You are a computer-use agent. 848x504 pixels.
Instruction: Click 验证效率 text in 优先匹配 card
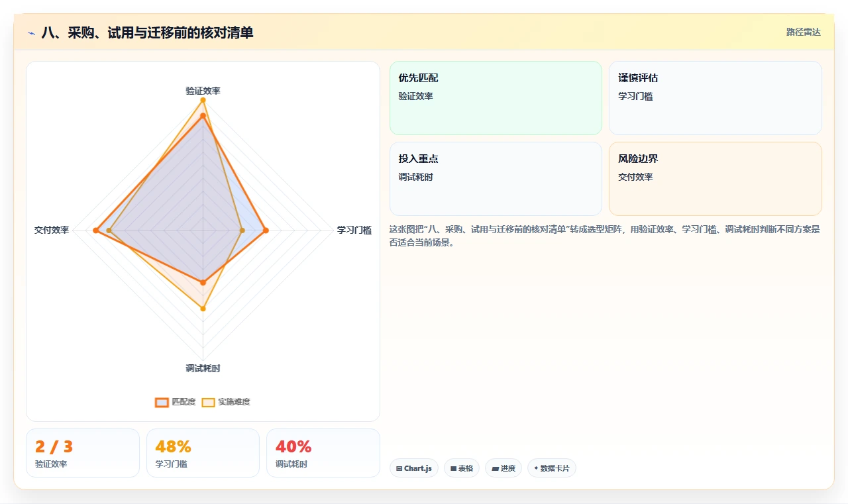415,96
